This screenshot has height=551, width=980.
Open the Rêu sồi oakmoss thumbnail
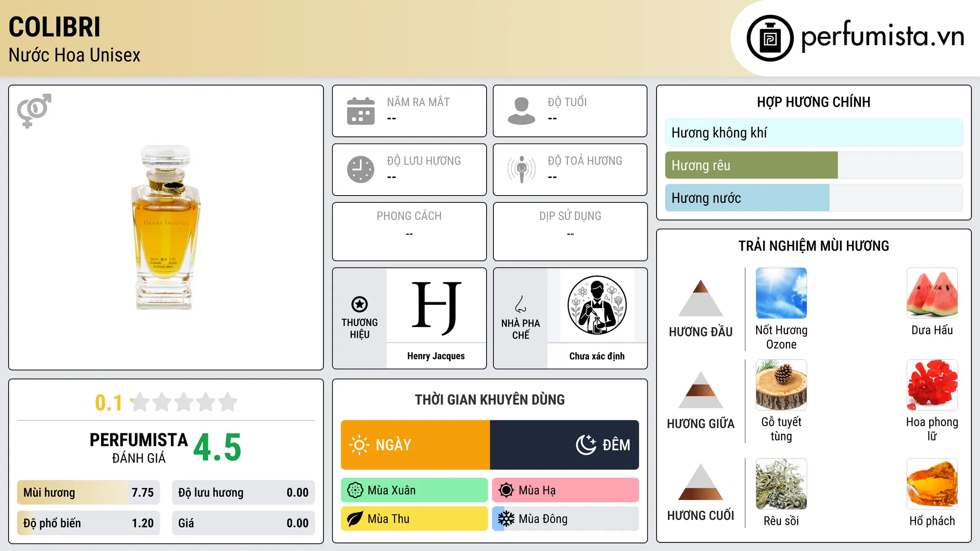(x=781, y=484)
